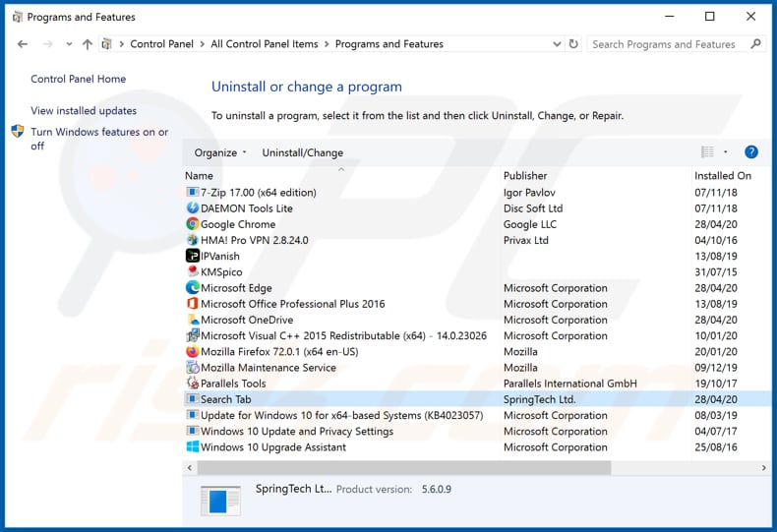Click product version 5.6.0.9 value
Viewport: 777px width, 532px height.
coord(436,489)
